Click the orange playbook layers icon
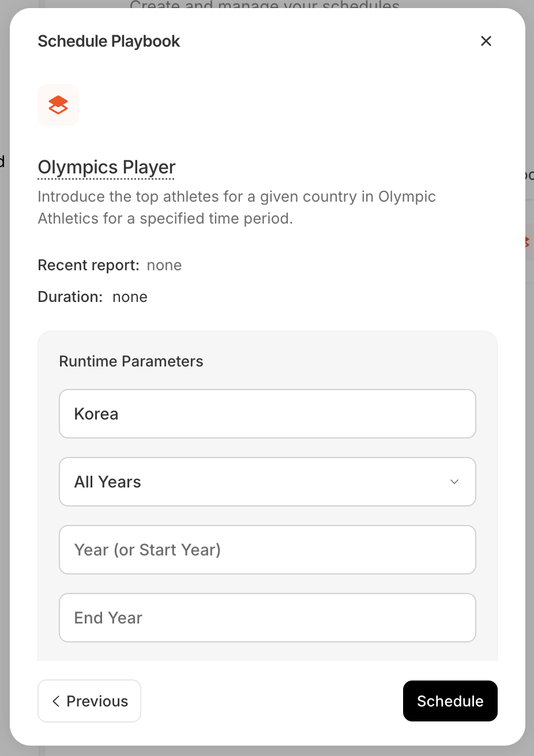The height and width of the screenshot is (756, 534). (58, 105)
